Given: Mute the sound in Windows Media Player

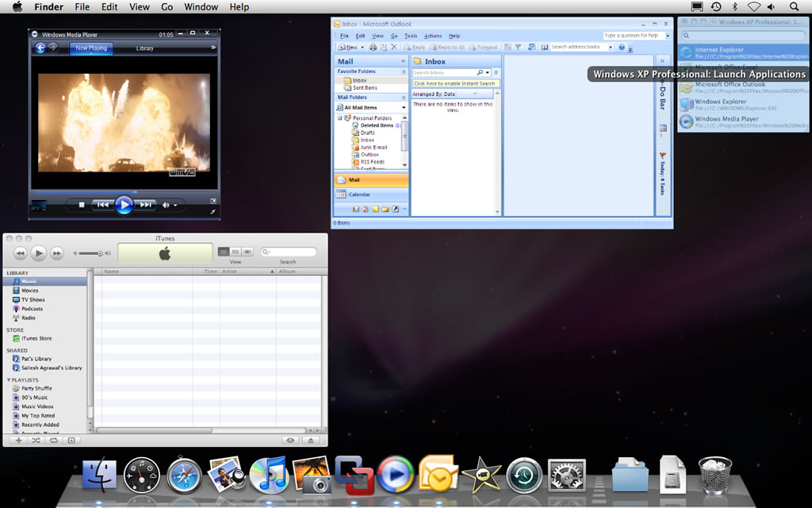Looking at the screenshot, I should [167, 205].
